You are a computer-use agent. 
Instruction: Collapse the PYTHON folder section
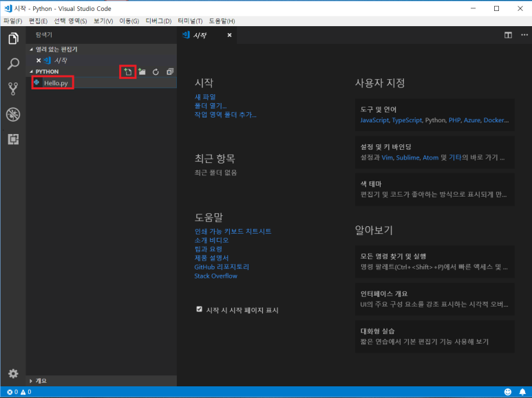tap(31, 71)
